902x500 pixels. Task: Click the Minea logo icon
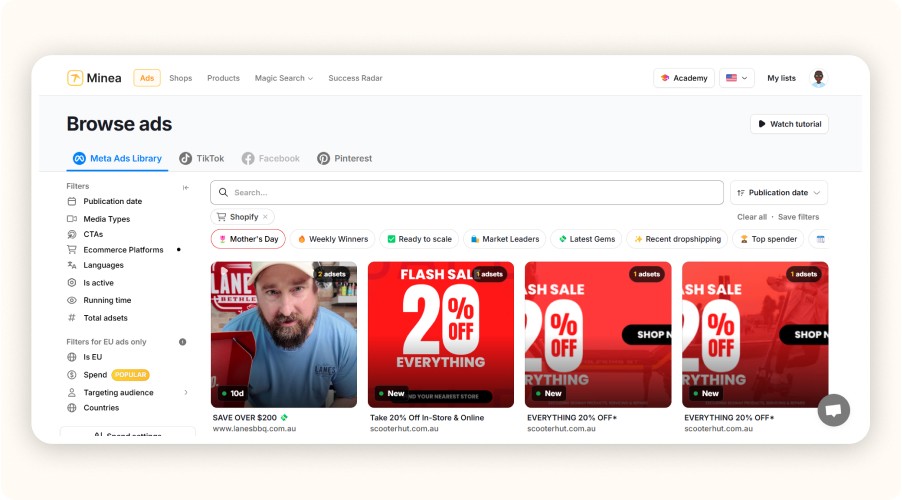point(75,78)
